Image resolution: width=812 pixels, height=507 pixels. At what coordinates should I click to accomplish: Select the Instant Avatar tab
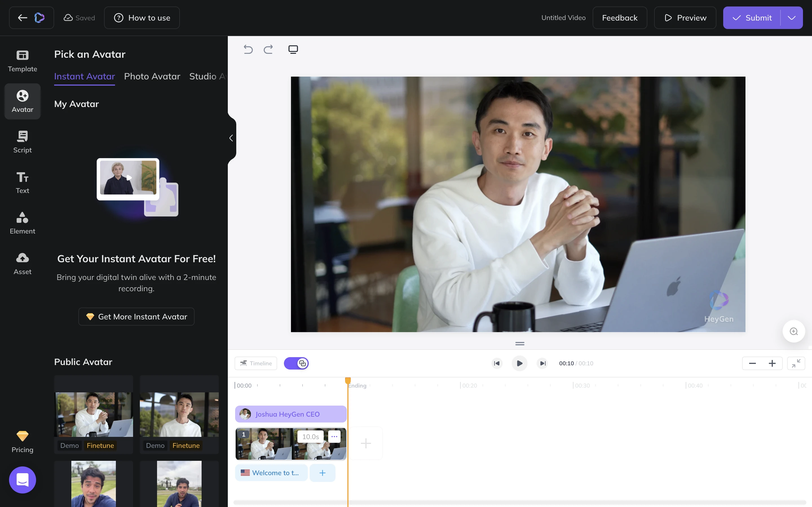click(85, 76)
